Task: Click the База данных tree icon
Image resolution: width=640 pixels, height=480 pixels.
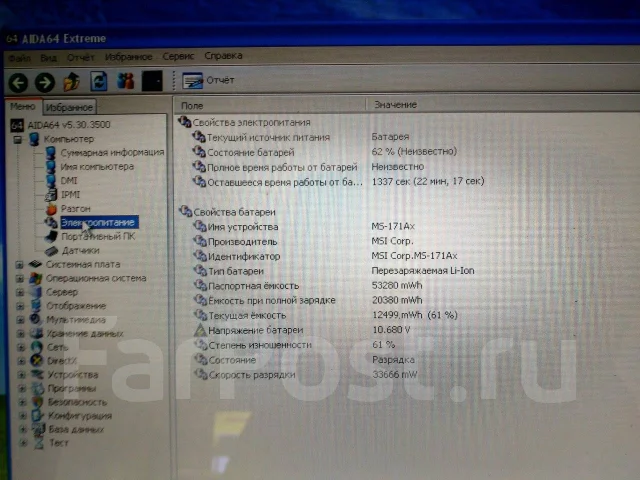Action: point(39,429)
